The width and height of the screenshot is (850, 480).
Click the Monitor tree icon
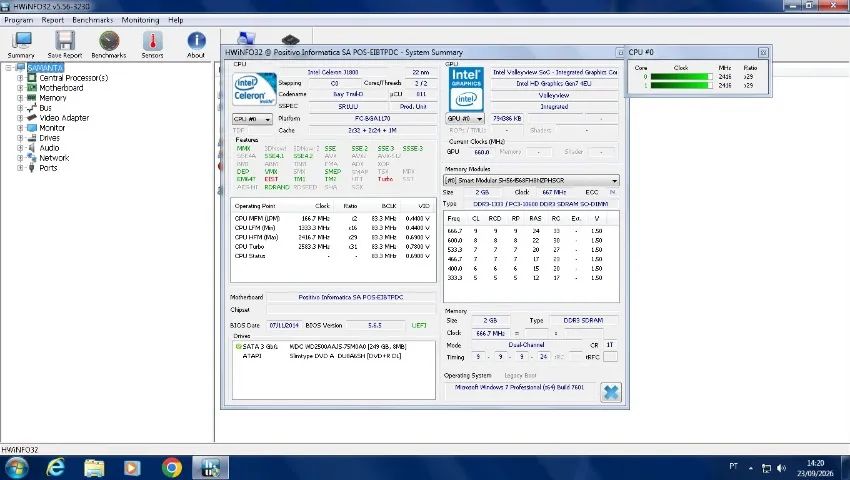32,128
